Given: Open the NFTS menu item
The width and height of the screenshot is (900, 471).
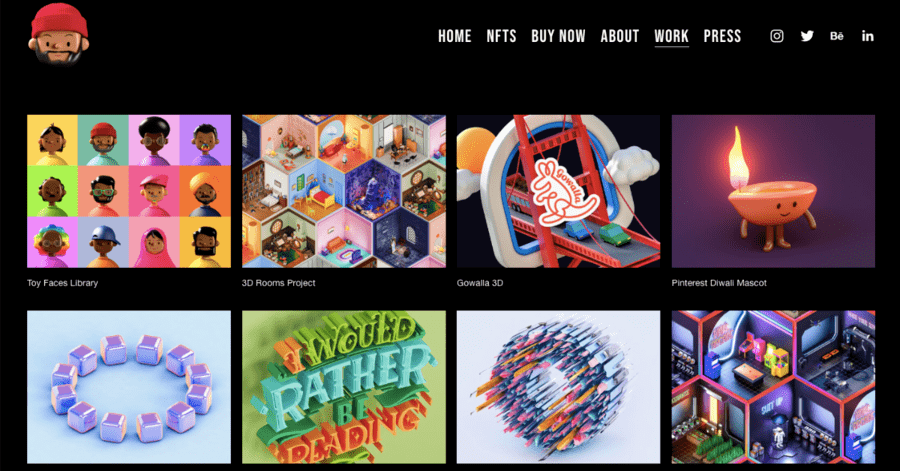Looking at the screenshot, I should pyautogui.click(x=501, y=36).
